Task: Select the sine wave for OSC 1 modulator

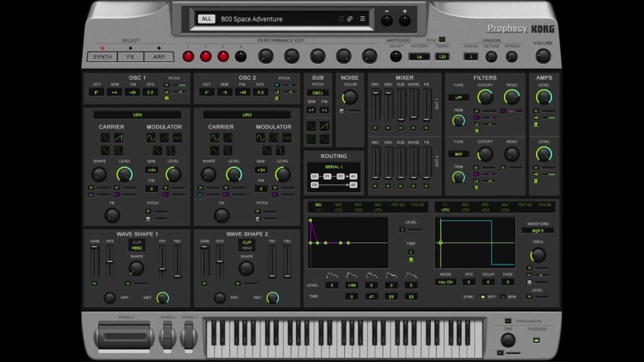Action: [x=151, y=138]
